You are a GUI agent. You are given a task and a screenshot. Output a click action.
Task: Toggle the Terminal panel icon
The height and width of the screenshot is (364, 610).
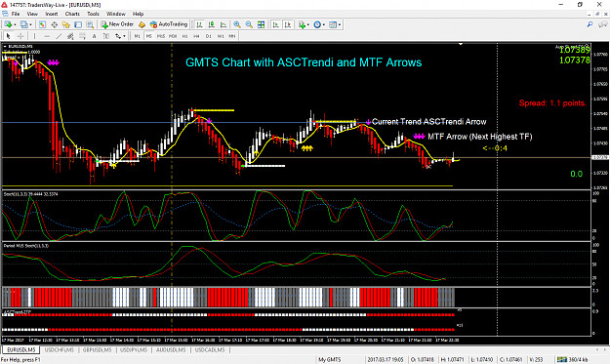[78, 24]
